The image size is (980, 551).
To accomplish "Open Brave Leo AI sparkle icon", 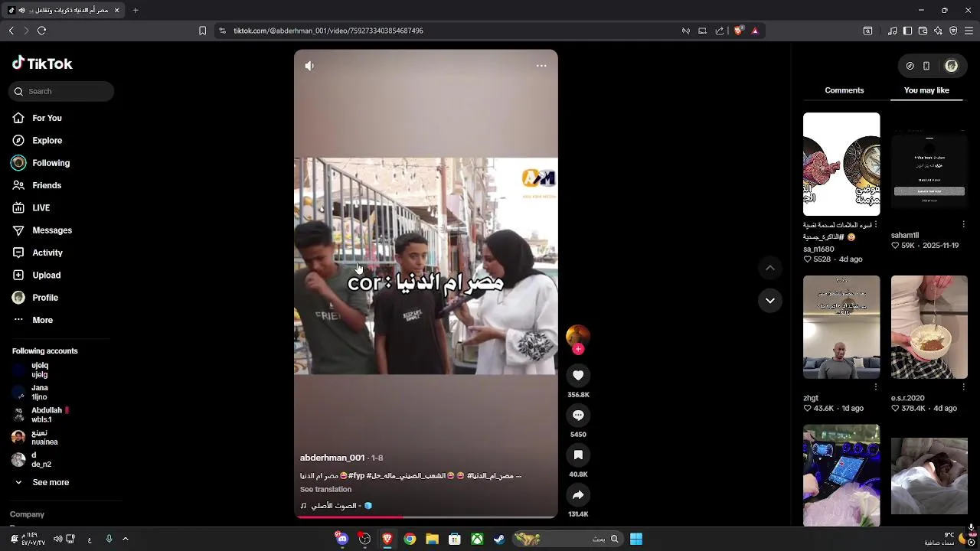I will click(938, 31).
